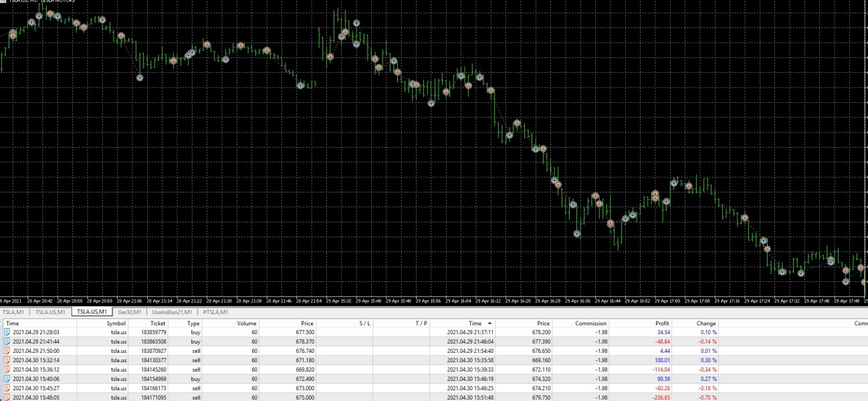Switch to the #TSLA,M1 chart tab
The height and width of the screenshot is (401, 868).
click(215, 312)
